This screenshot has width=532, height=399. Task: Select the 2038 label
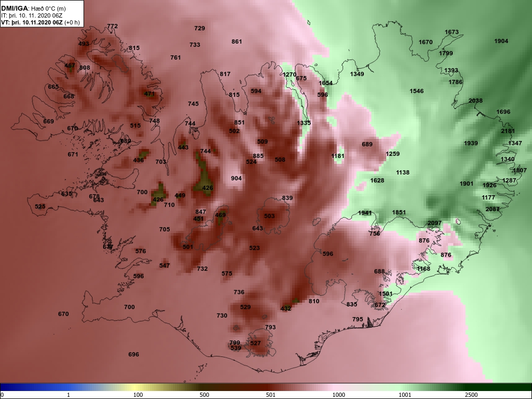pos(475,101)
